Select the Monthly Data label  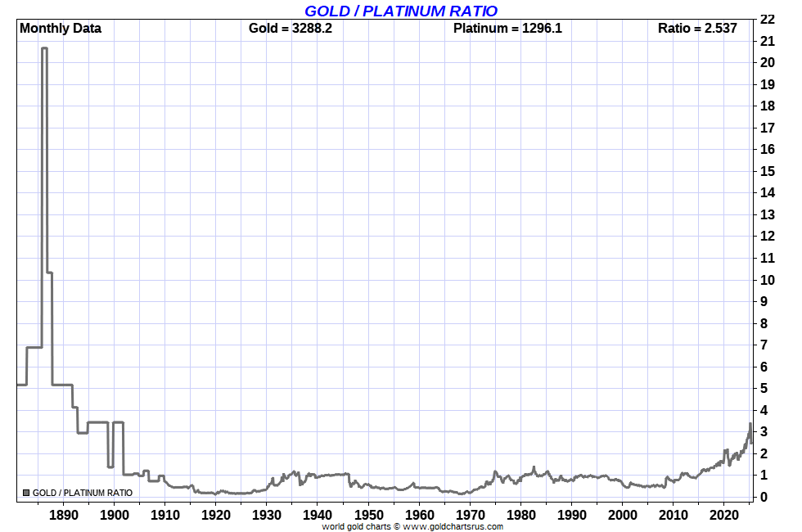point(61,28)
